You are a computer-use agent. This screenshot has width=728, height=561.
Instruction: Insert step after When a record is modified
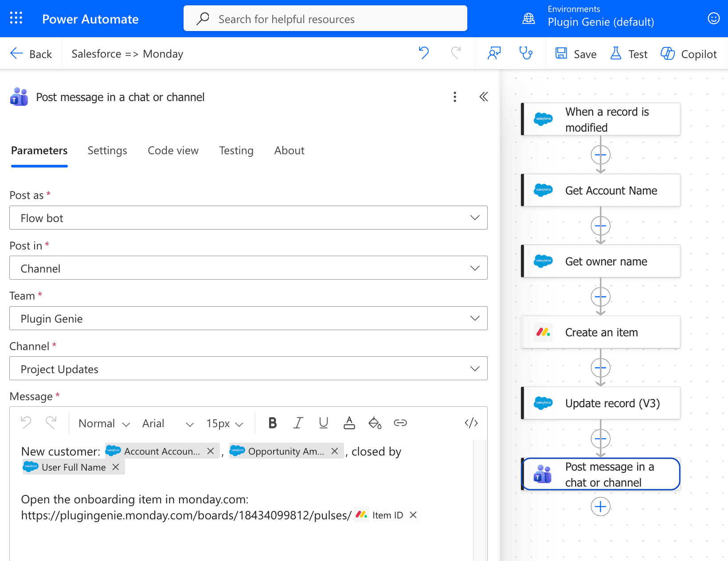tap(601, 155)
